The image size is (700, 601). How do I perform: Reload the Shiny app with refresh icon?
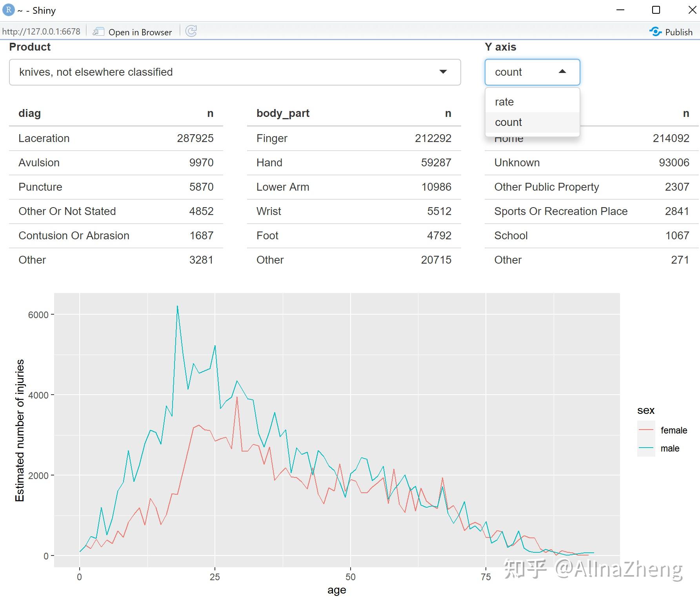click(191, 31)
